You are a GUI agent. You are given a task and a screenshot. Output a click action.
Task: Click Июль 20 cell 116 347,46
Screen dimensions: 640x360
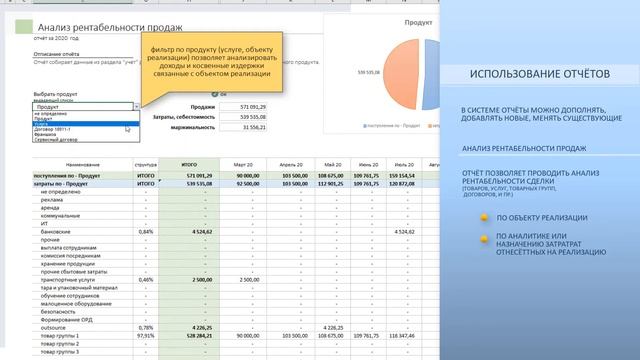tap(404, 336)
